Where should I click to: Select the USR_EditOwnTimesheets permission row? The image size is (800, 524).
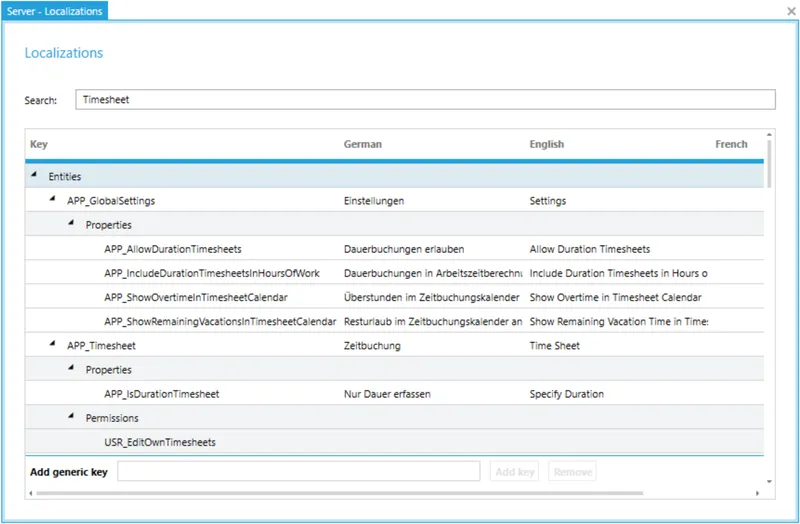pyautogui.click(x=160, y=442)
